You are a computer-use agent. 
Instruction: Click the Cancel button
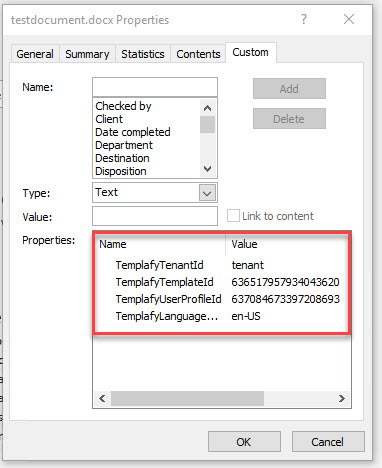point(328,442)
